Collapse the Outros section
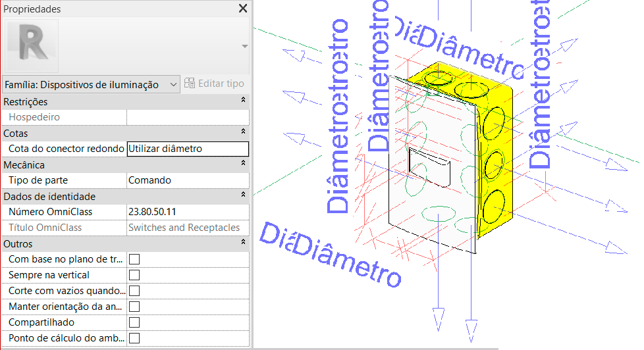Image resolution: width=644 pixels, height=350 pixels. (243, 241)
